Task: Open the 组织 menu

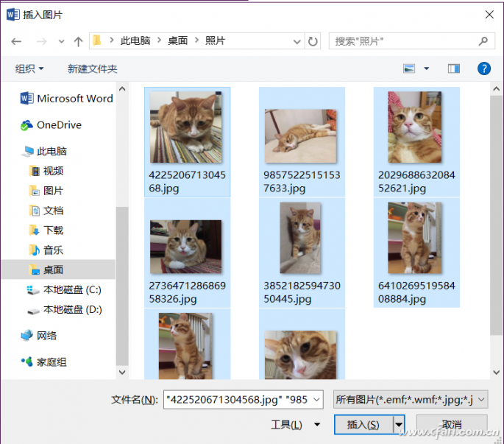Action: [29, 68]
